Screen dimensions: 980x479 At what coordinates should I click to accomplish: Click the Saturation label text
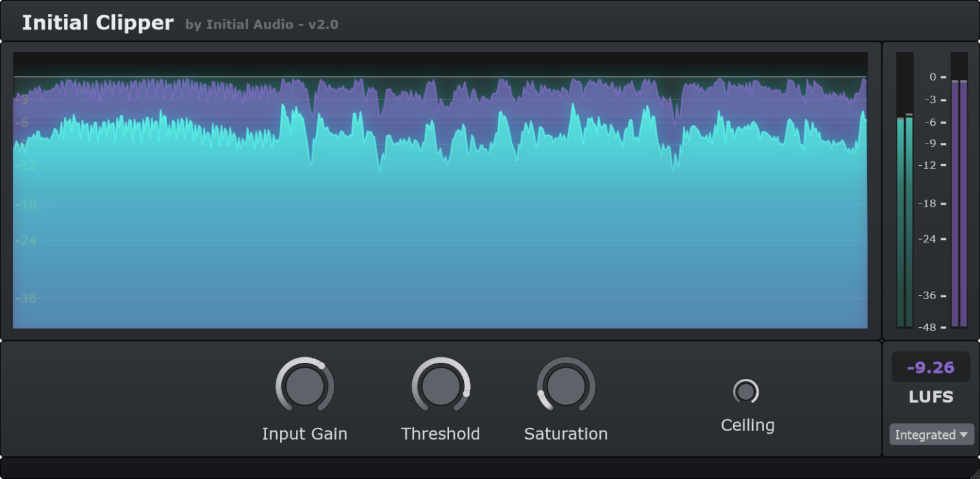pyautogui.click(x=565, y=434)
